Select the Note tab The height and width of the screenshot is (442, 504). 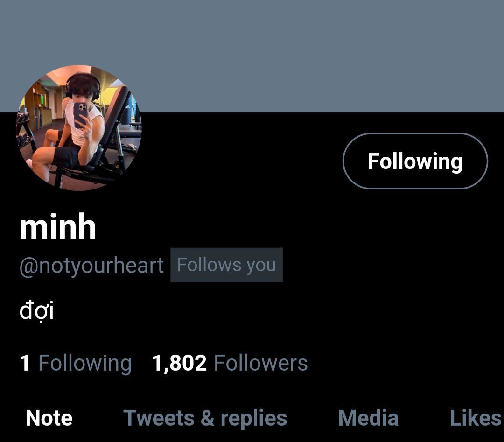tap(49, 418)
